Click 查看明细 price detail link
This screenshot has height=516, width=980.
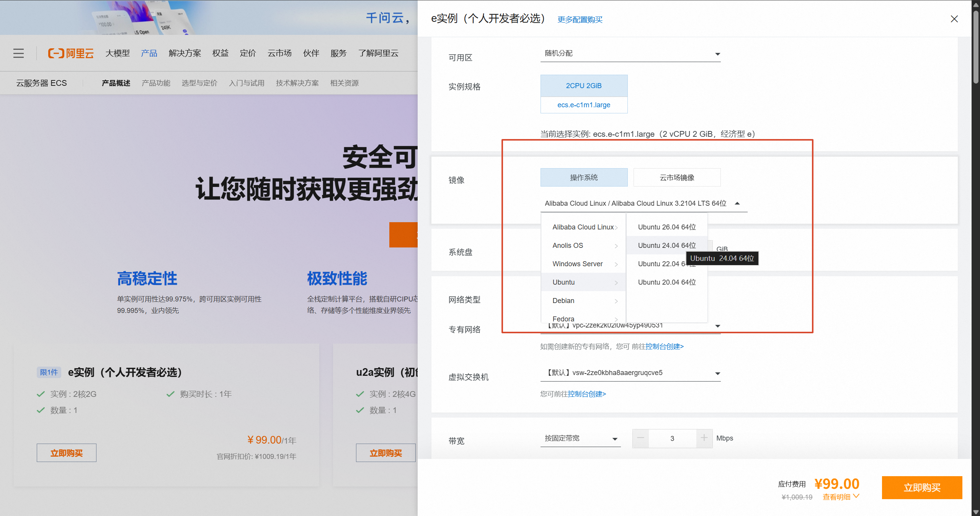pyautogui.click(x=836, y=497)
